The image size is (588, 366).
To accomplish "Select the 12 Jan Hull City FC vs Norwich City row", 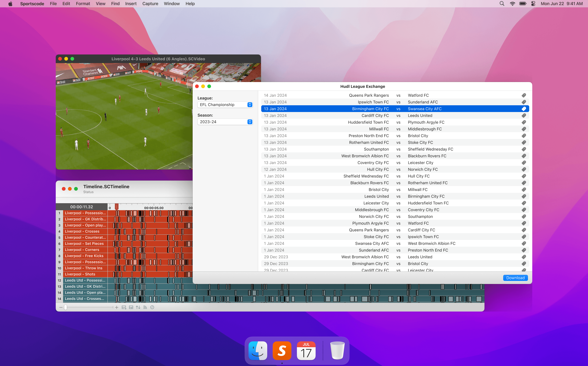I will 395,169.
